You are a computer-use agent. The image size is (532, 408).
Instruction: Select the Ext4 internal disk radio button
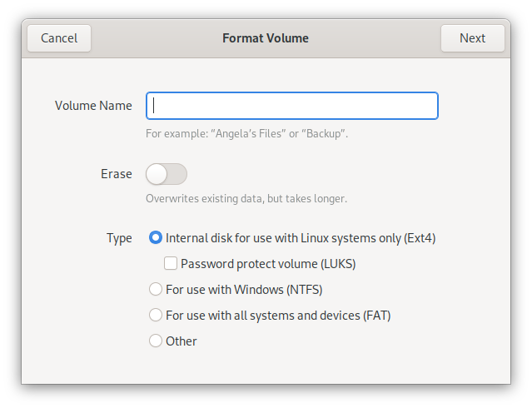point(155,238)
